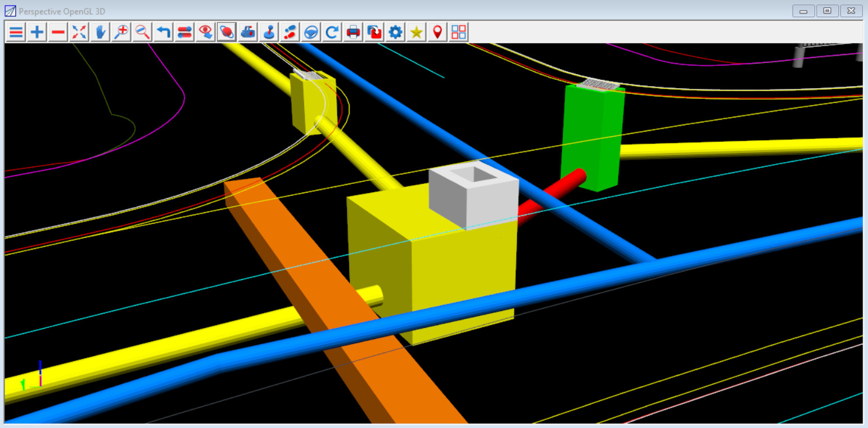Toggle the orbit sphere tool off

coord(226,32)
